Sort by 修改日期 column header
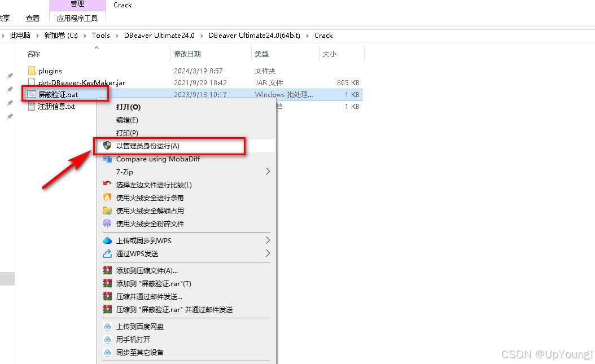Screen dimensions: 595x364 [187, 54]
